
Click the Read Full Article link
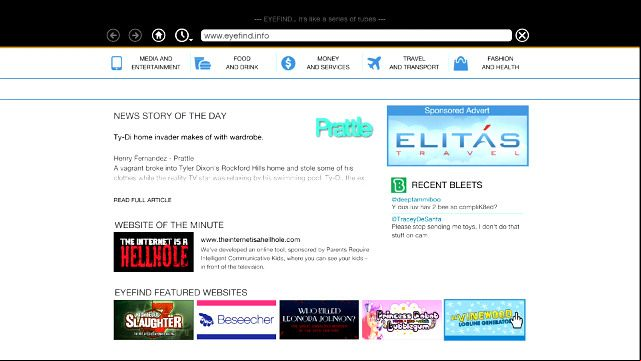[x=142, y=200]
